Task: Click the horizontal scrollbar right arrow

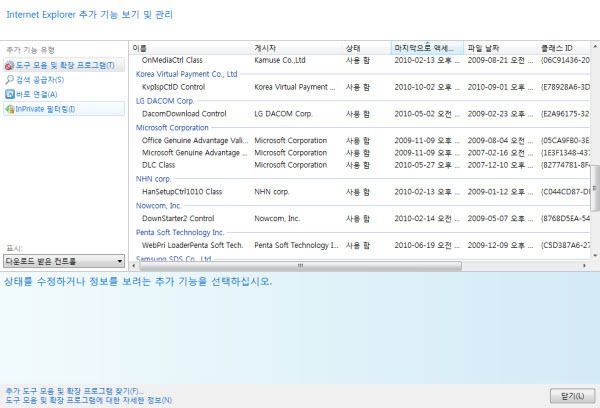Action: pos(584,266)
